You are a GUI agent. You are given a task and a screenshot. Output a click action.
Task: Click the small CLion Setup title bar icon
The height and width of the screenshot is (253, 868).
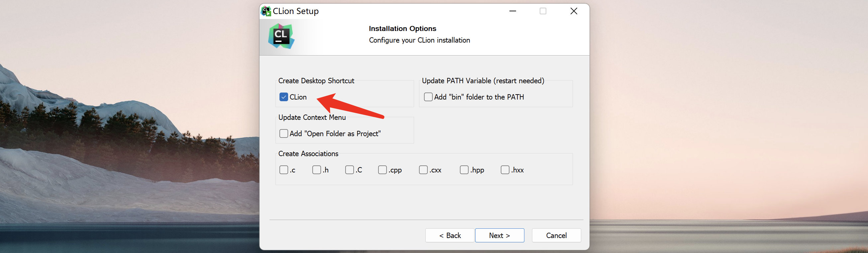(x=266, y=11)
